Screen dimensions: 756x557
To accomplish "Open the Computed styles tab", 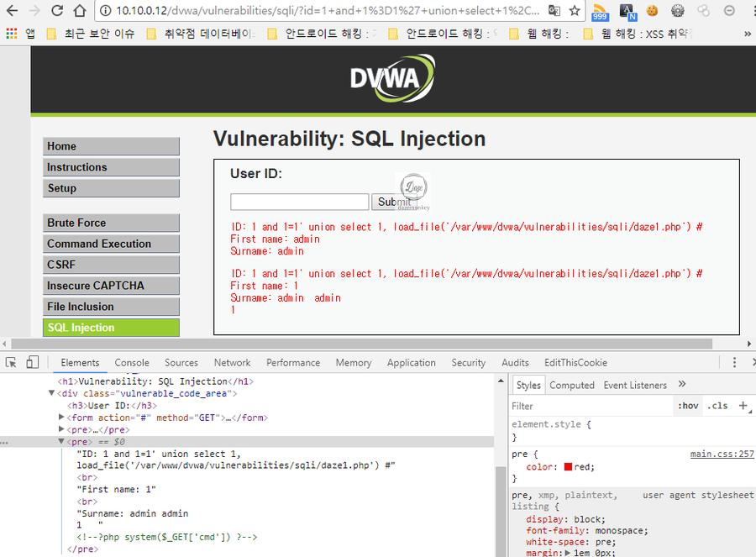I will coord(572,385).
